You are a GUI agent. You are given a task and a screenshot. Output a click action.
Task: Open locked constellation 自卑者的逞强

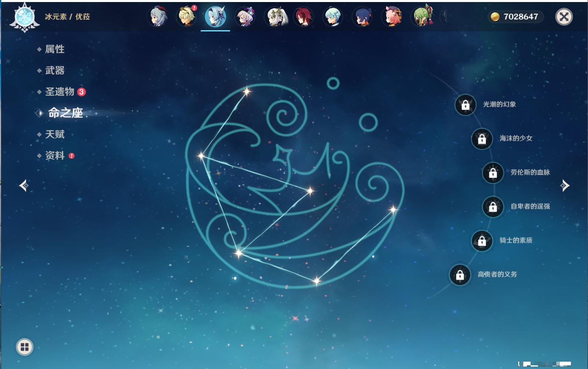click(493, 207)
